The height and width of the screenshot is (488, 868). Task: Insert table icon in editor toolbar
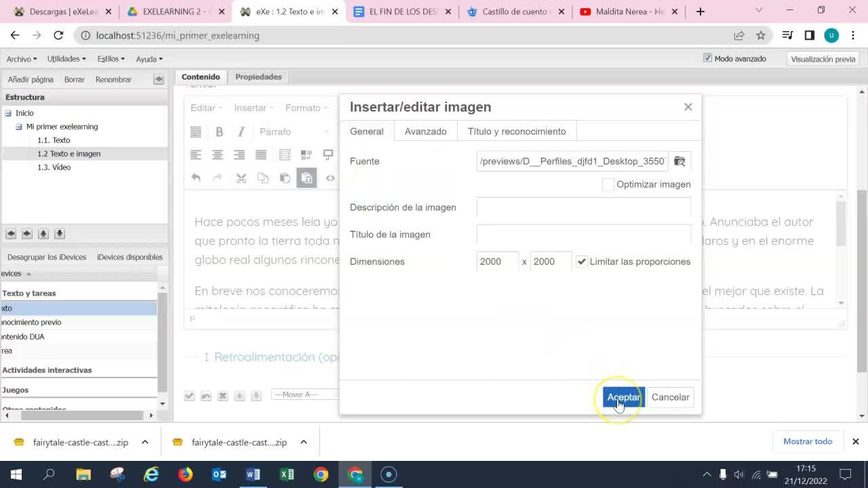point(285,155)
